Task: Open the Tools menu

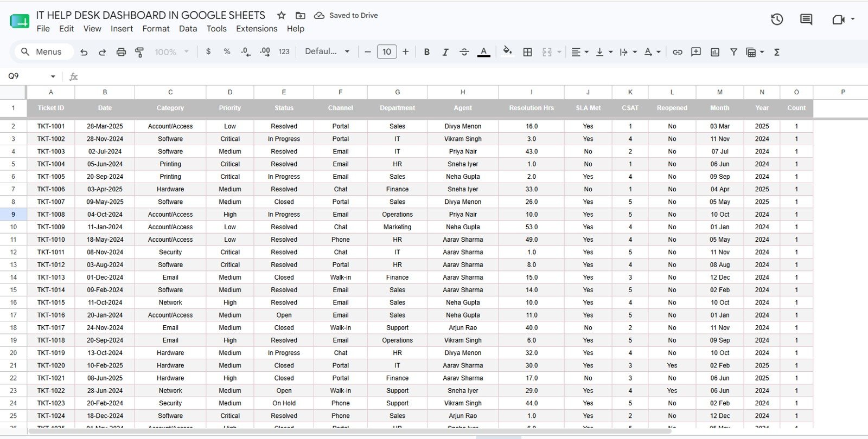Action: [x=216, y=29]
